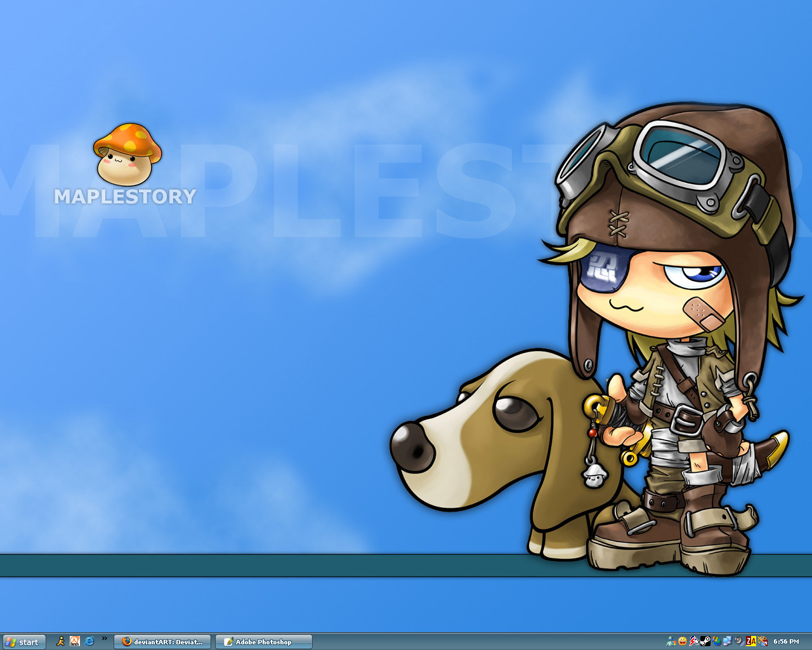Switch to deviantART Firefox taskbar window
Viewport: 812px width, 650px height.
coord(163,642)
